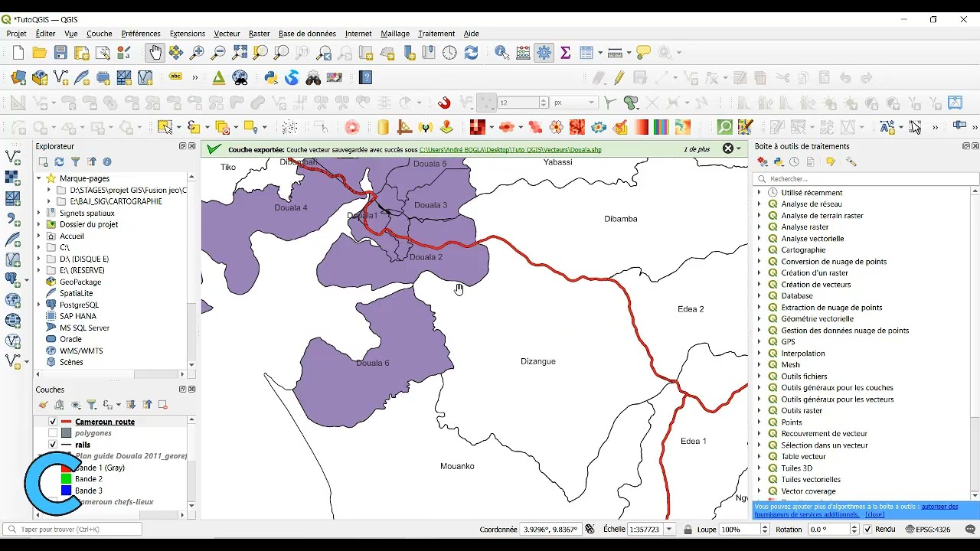Expand the Marque-pages tree node
This screenshot has height=551, width=980.
(x=39, y=178)
